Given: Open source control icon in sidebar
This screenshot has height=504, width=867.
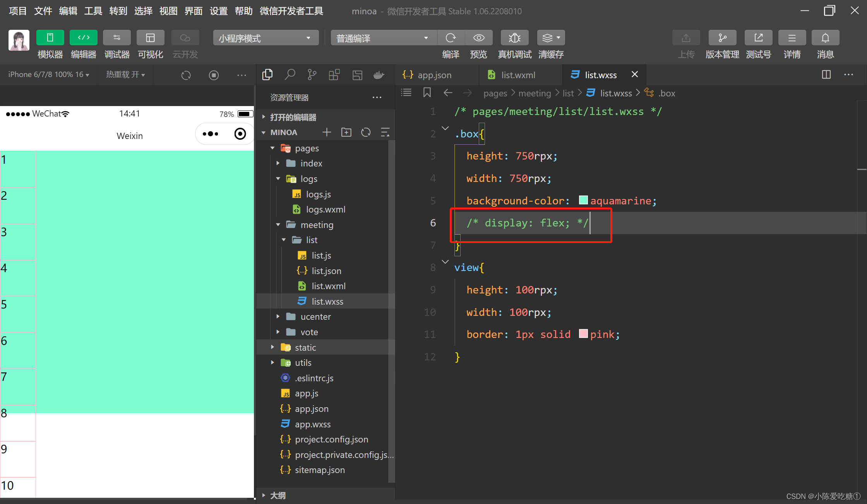Looking at the screenshot, I should pyautogui.click(x=312, y=75).
